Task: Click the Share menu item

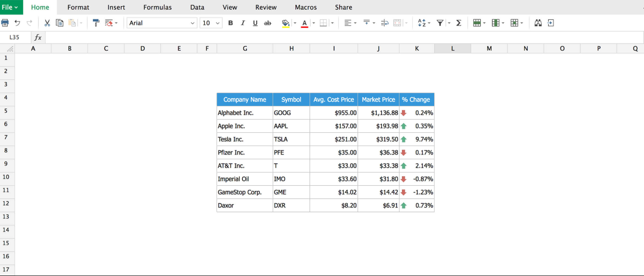Action: (343, 7)
